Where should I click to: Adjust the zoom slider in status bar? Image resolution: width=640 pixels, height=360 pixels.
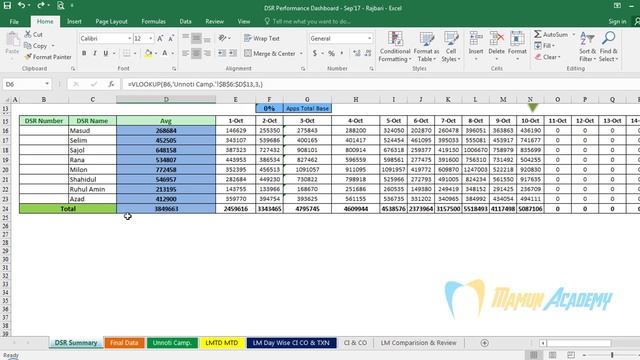612,355
